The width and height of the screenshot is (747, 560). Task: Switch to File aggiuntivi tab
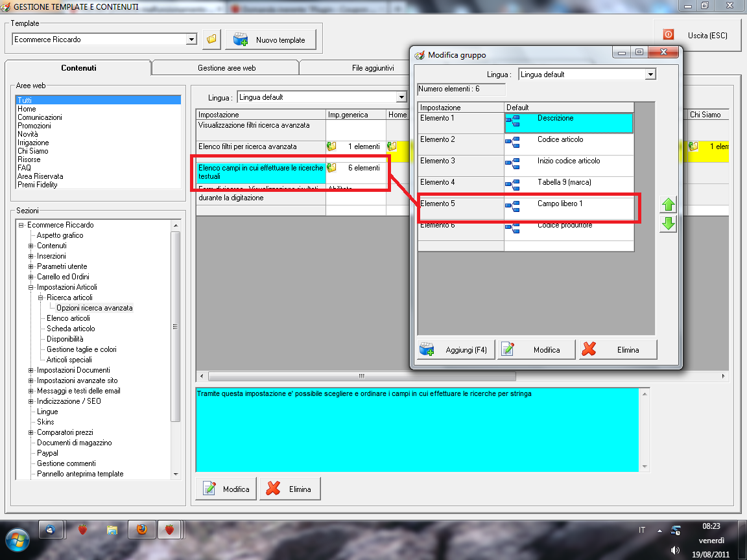[x=373, y=68]
